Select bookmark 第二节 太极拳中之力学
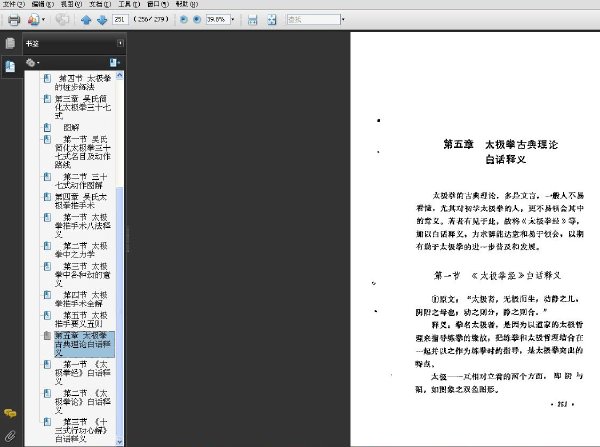This screenshot has width=600, height=447. (x=81, y=250)
